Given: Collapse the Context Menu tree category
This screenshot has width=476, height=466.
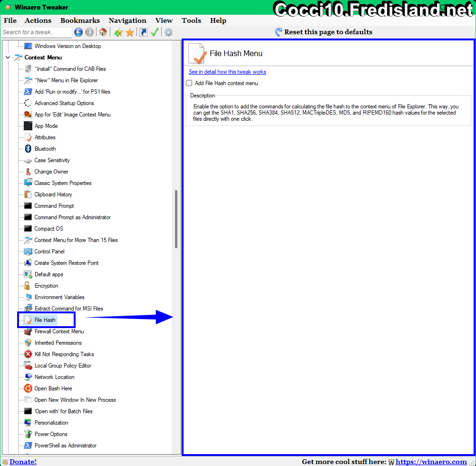Looking at the screenshot, I should tap(8, 58).
